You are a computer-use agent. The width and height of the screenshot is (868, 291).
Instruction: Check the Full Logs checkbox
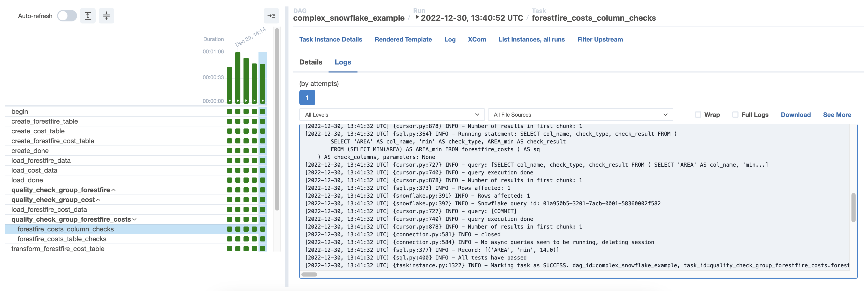(x=735, y=115)
